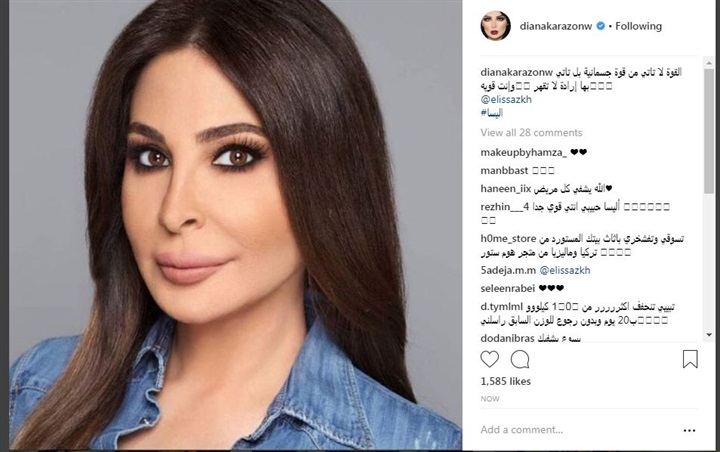Focus the Add a comment field
720x452 pixels.
click(579, 430)
